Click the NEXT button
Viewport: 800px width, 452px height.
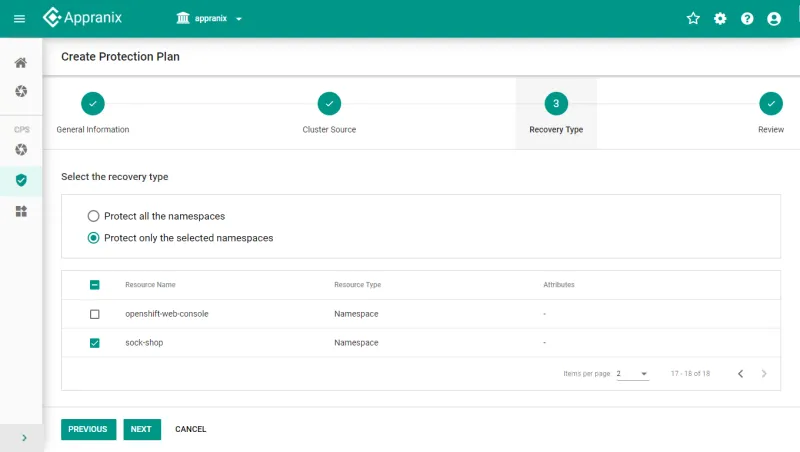click(x=141, y=429)
